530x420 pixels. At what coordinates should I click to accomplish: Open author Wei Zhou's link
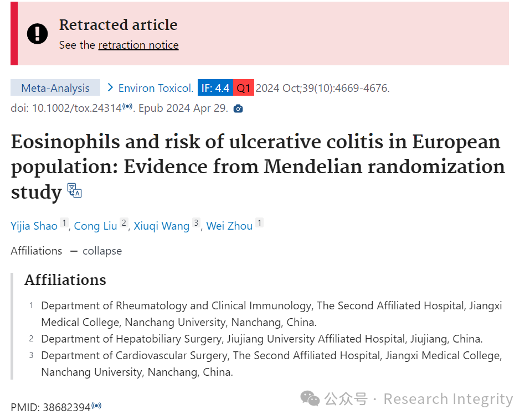[x=229, y=226]
